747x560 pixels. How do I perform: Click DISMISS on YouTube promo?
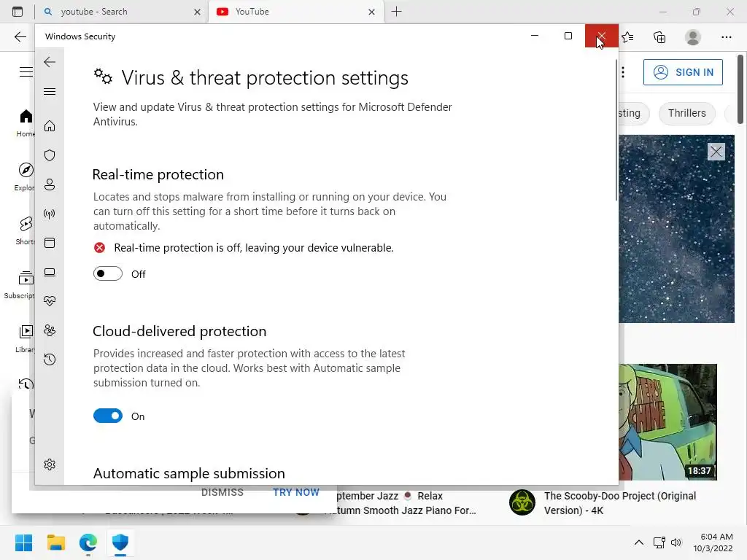pos(222,493)
